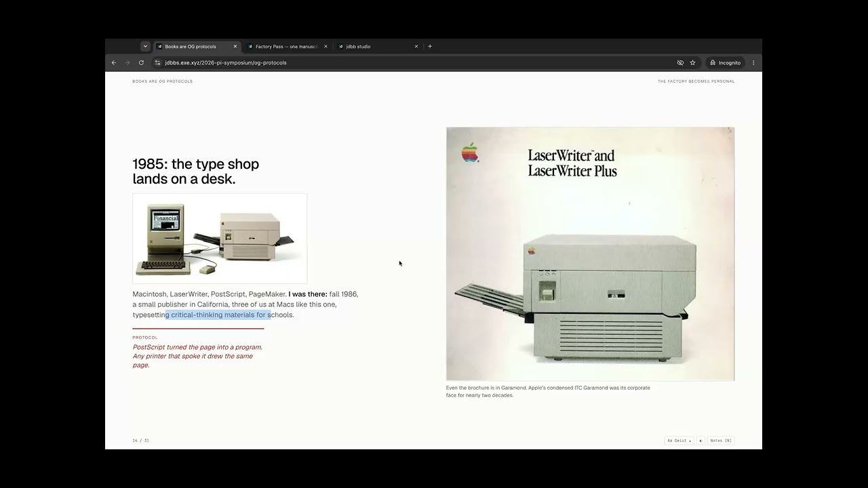868x488 pixels.
Task: Click the slide counter "14 / 31"
Action: (140, 441)
